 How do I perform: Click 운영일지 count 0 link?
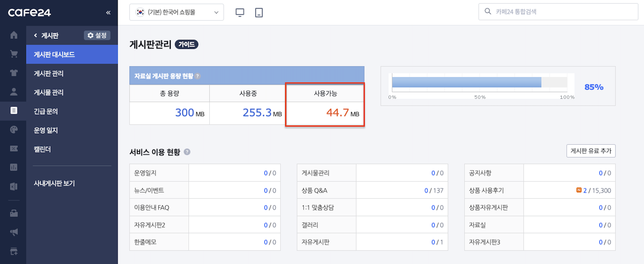(x=265, y=173)
